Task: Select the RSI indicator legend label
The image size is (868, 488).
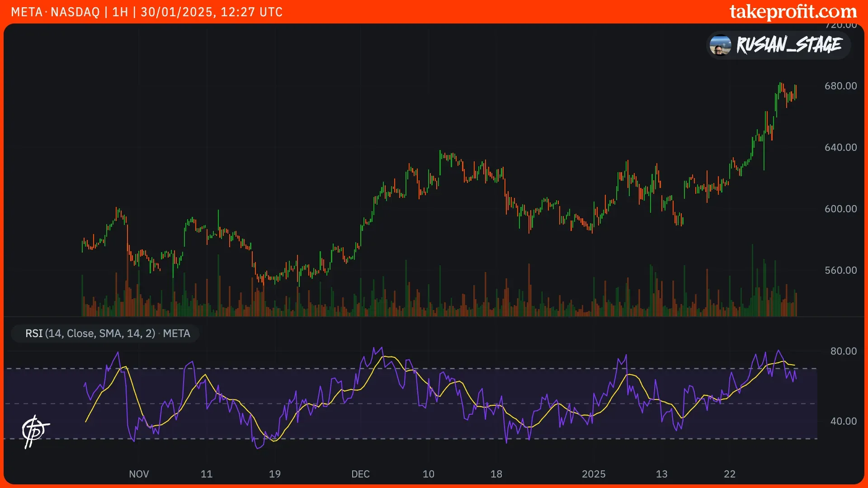Action: pos(107,333)
